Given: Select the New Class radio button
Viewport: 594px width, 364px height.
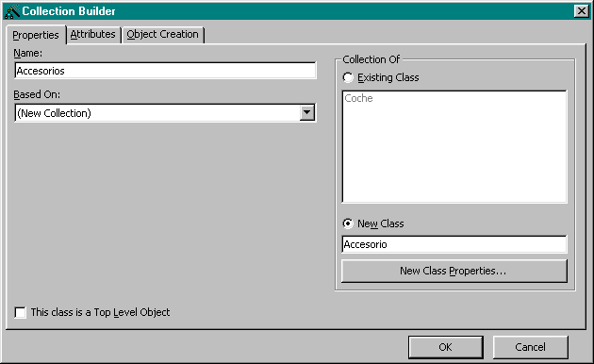Looking at the screenshot, I should (348, 223).
